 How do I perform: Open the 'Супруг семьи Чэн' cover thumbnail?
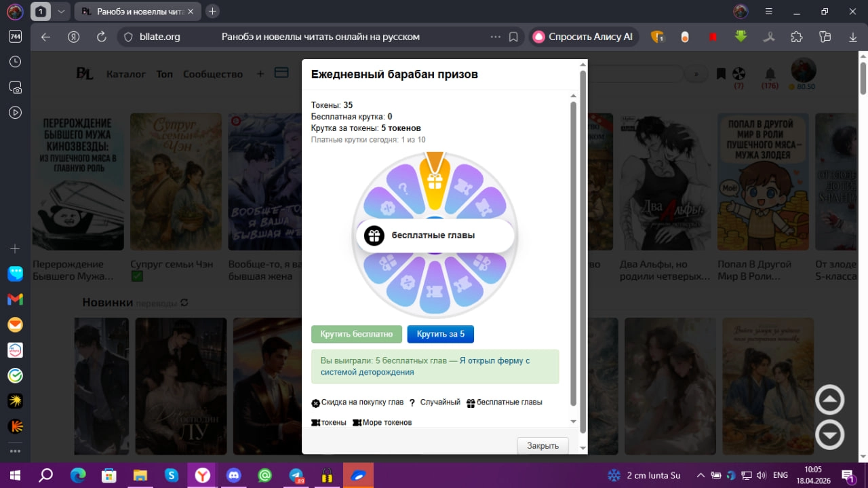click(x=176, y=181)
